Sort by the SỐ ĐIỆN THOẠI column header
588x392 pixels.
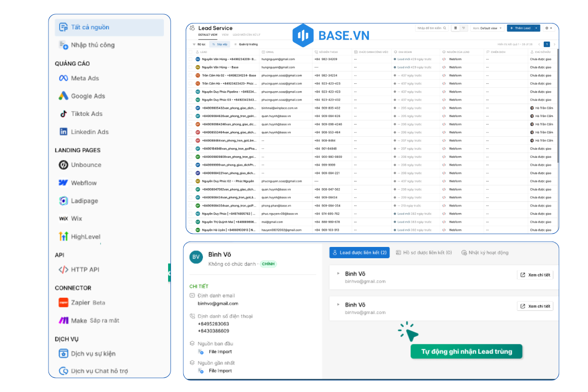pos(327,51)
